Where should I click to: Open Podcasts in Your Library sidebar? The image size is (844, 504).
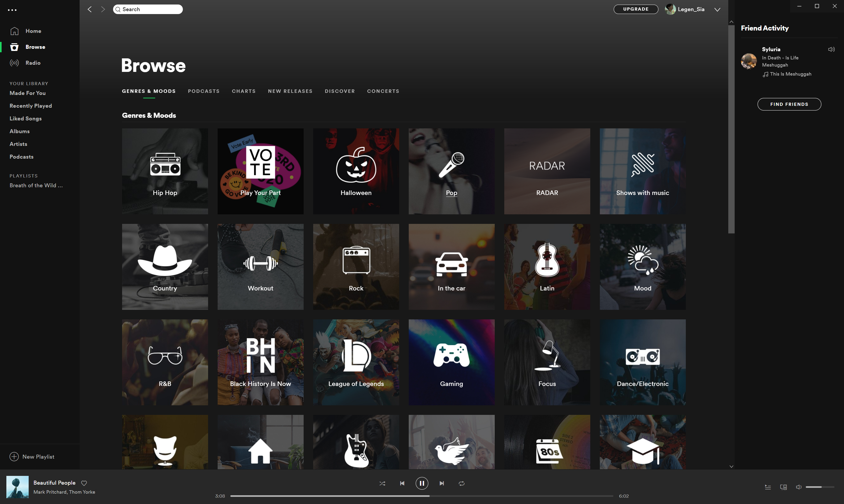point(21,157)
